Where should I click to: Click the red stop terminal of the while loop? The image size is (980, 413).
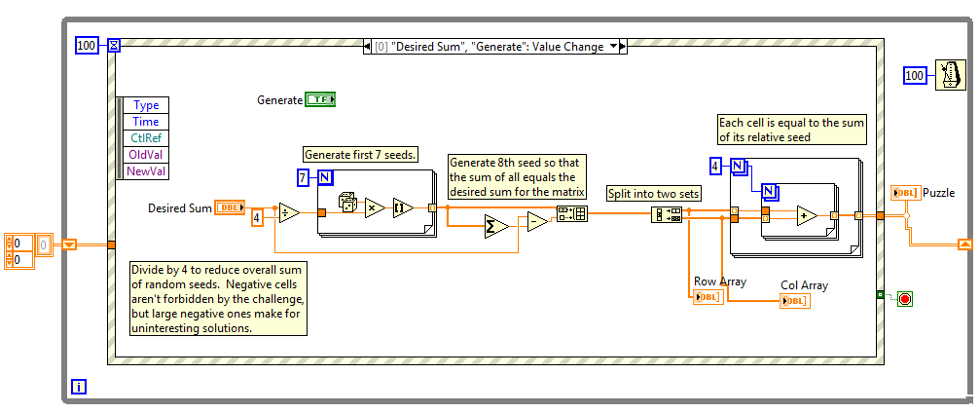(905, 299)
